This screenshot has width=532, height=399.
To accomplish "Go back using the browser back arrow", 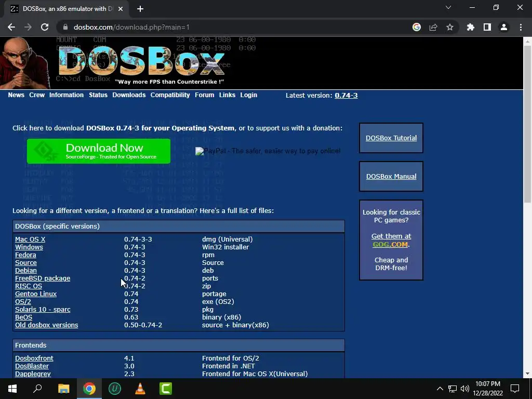I will pos(11,27).
